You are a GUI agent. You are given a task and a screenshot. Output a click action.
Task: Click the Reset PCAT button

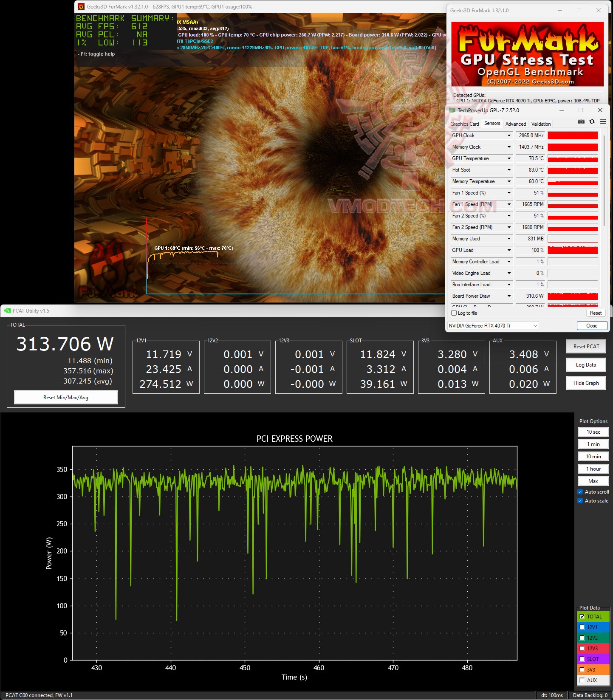tap(586, 347)
